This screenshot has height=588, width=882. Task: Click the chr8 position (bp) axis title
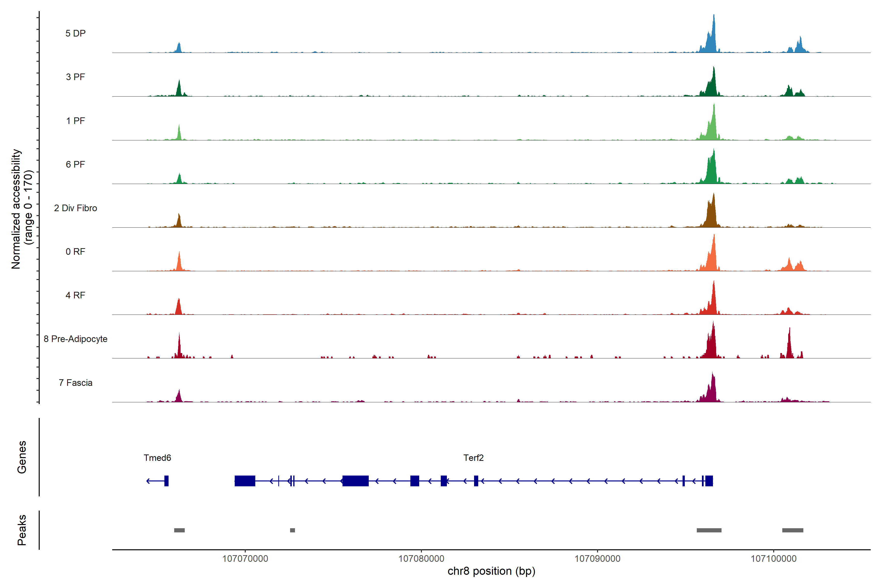(x=491, y=571)
